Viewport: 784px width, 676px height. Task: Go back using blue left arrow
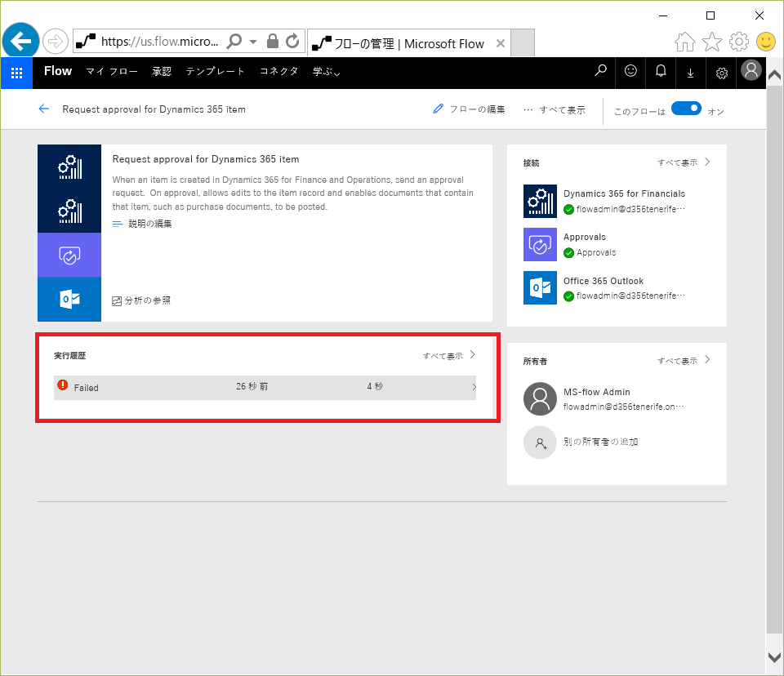44,109
